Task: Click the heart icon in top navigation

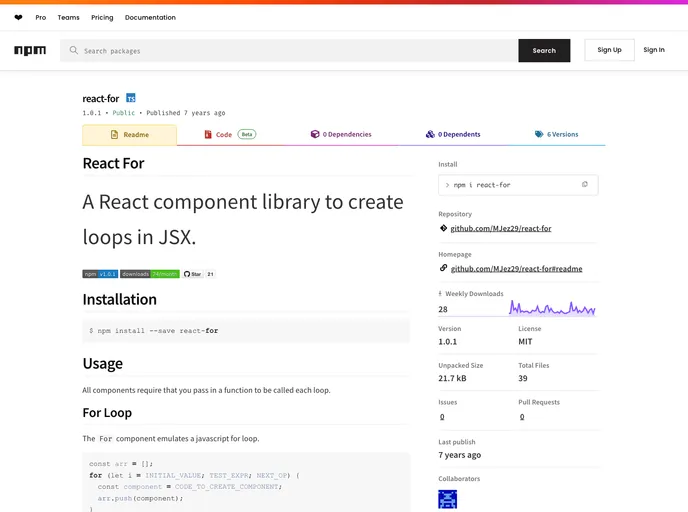Action: 18,18
